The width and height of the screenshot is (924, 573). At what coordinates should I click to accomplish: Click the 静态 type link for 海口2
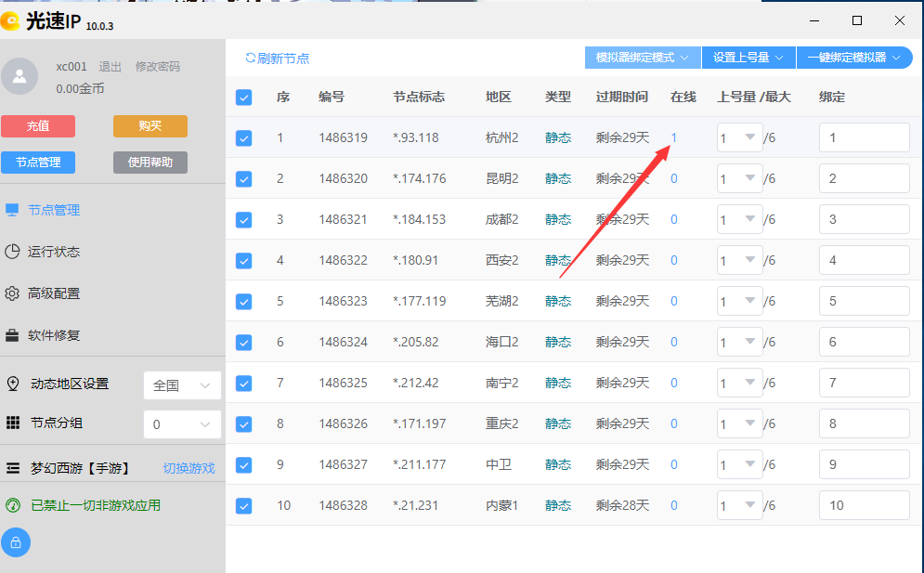558,342
